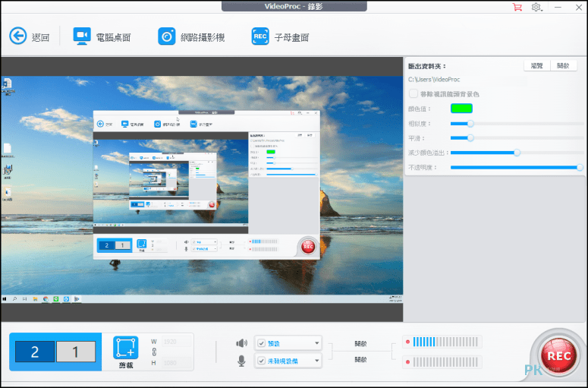
Task: Close the VideoProc recorder window
Action: point(579,7)
